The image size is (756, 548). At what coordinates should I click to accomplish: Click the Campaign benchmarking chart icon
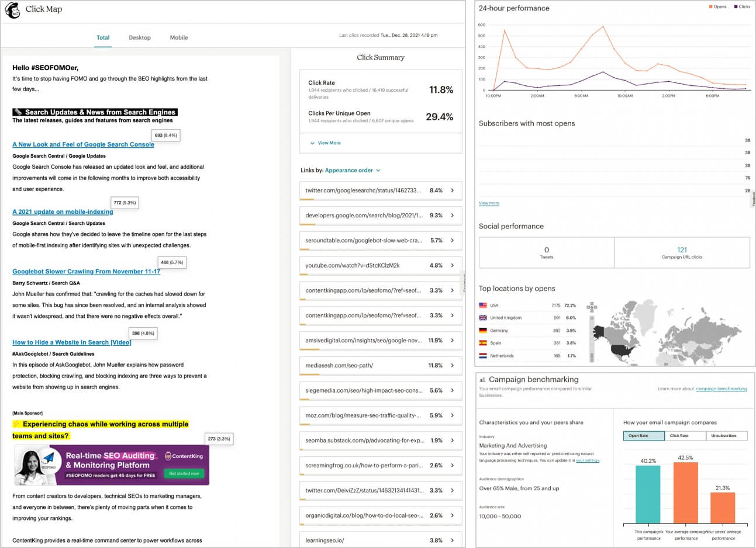coord(482,379)
